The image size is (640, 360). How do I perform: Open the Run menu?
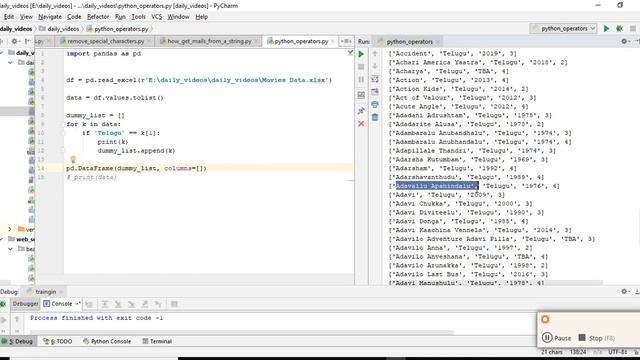coord(120,17)
